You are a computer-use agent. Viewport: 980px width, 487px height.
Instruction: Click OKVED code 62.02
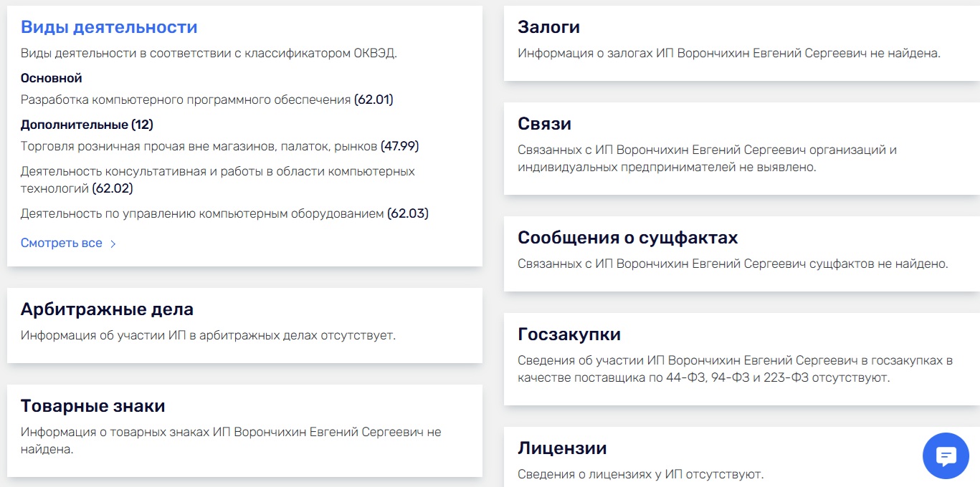[113, 188]
